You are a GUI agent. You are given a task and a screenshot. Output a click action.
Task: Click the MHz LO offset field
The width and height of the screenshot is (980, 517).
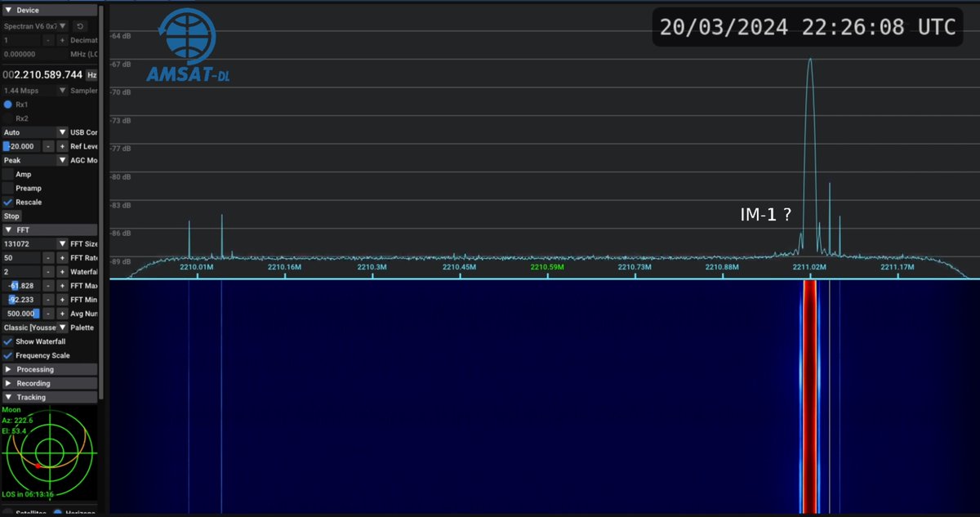(x=34, y=54)
